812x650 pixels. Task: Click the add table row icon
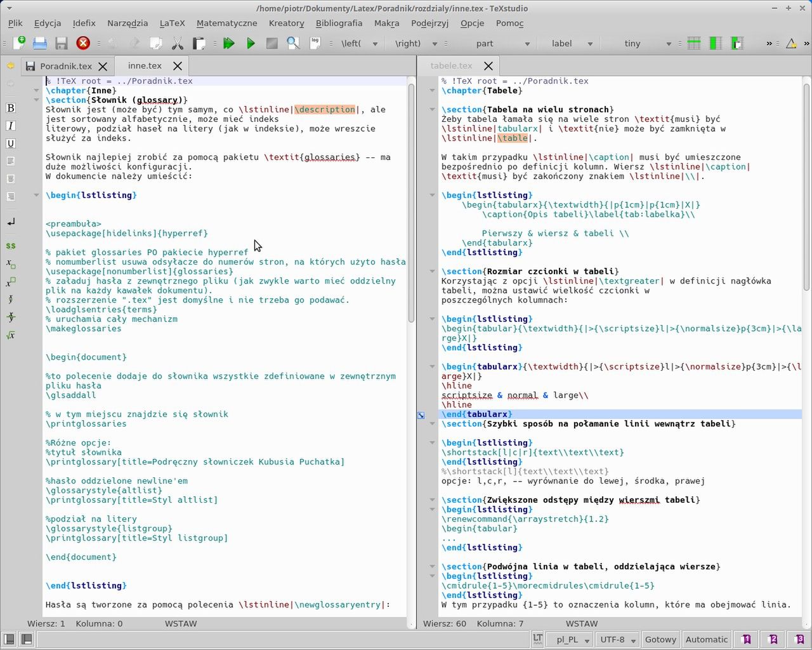(694, 43)
